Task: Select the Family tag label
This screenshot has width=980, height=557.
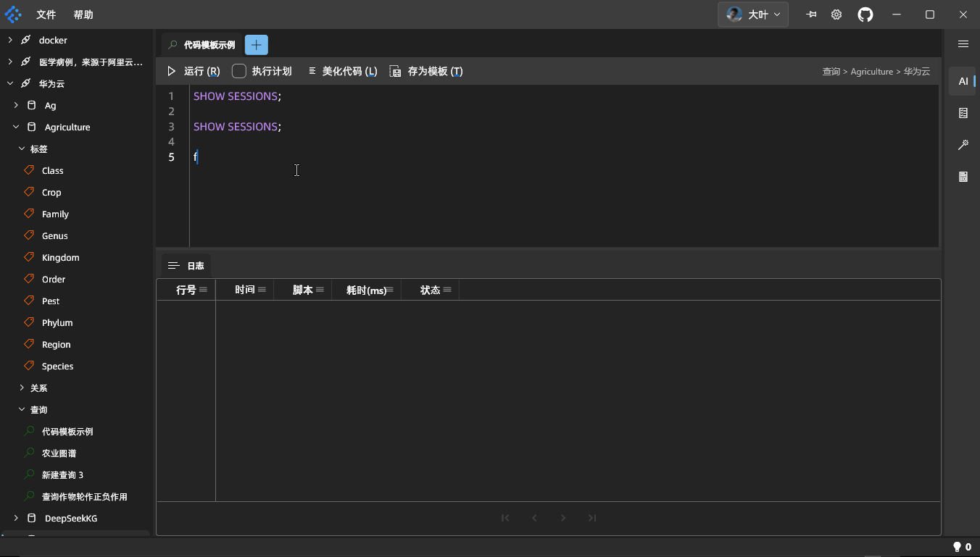Action: tap(55, 214)
